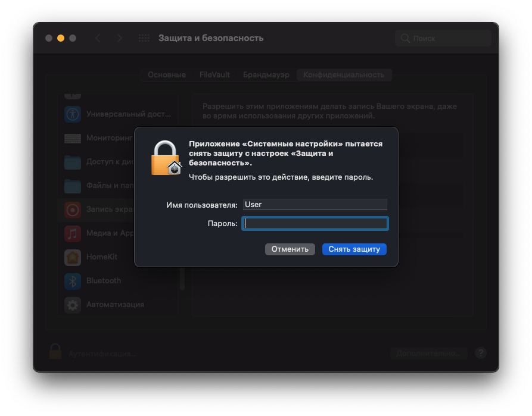
Task: Go back with the left chevron
Action: pyautogui.click(x=98, y=38)
